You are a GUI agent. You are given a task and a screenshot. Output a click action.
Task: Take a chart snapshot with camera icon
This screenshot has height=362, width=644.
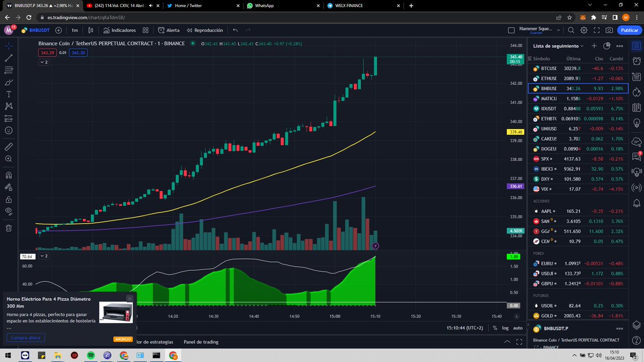tap(609, 31)
